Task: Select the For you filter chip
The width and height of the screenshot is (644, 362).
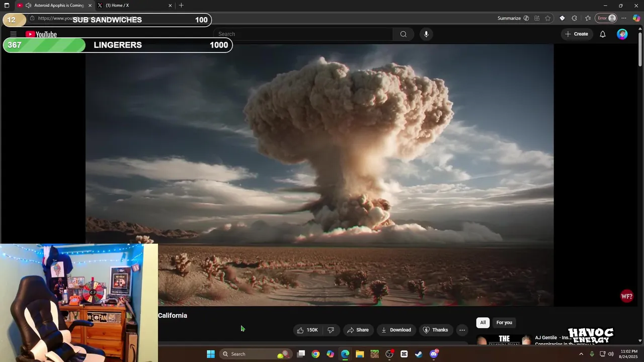Action: (504, 323)
